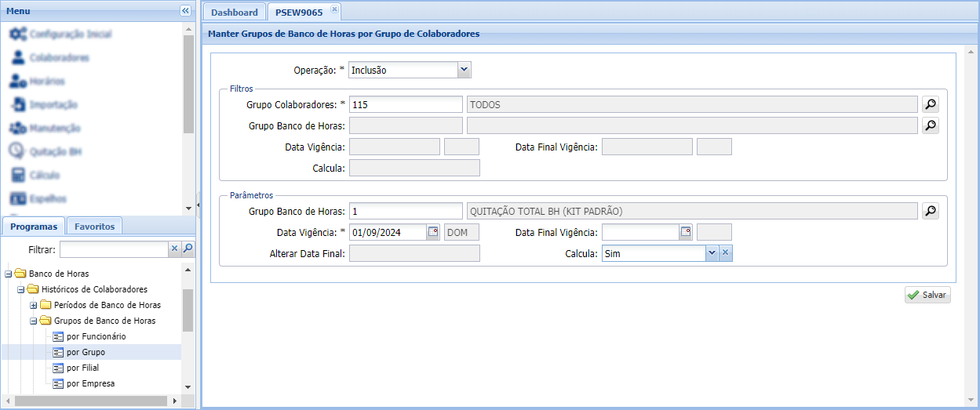Image resolution: width=980 pixels, height=410 pixels.
Task: Click the Salvar button
Action: 927,296
